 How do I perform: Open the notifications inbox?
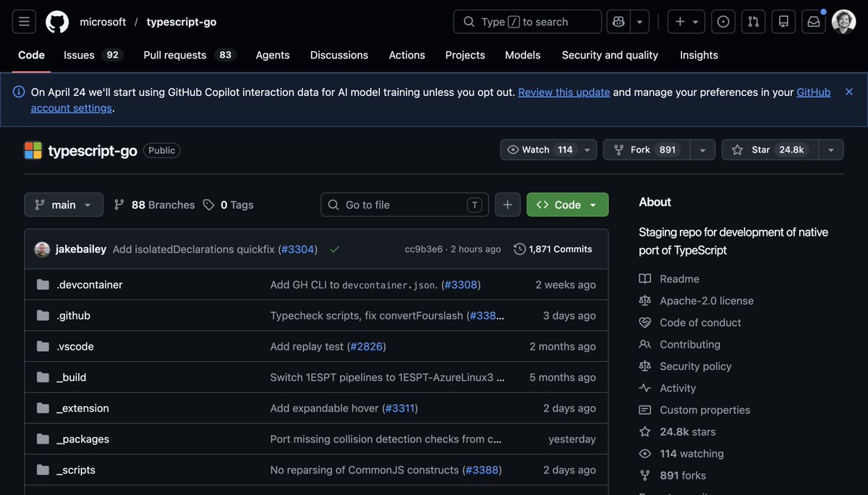click(x=814, y=22)
